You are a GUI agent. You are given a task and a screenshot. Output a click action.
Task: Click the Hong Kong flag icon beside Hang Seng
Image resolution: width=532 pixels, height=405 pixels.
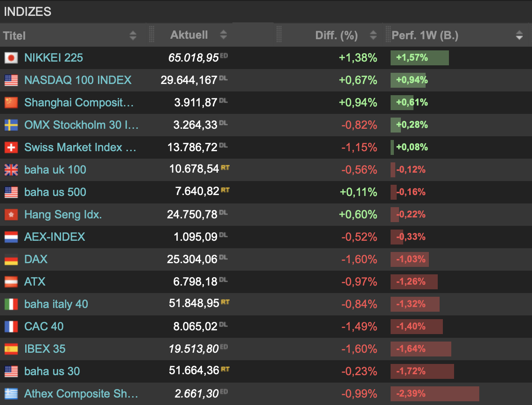click(x=11, y=215)
